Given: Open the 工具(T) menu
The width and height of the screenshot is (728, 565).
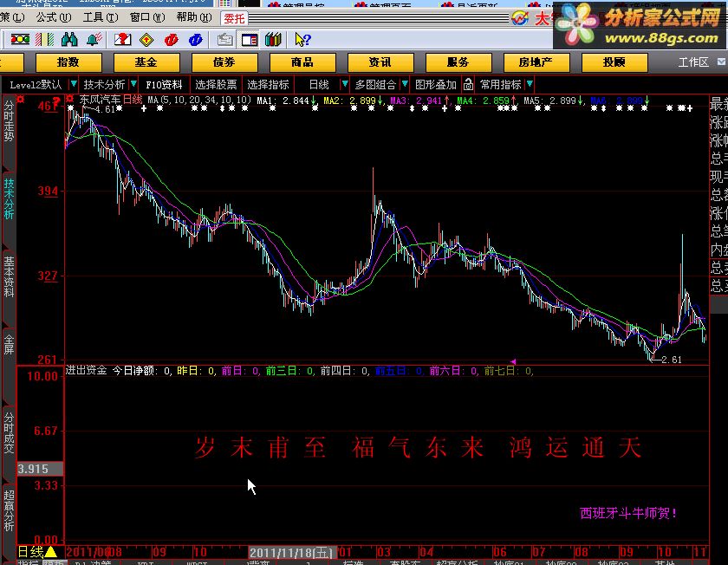Looking at the screenshot, I should (101, 17).
